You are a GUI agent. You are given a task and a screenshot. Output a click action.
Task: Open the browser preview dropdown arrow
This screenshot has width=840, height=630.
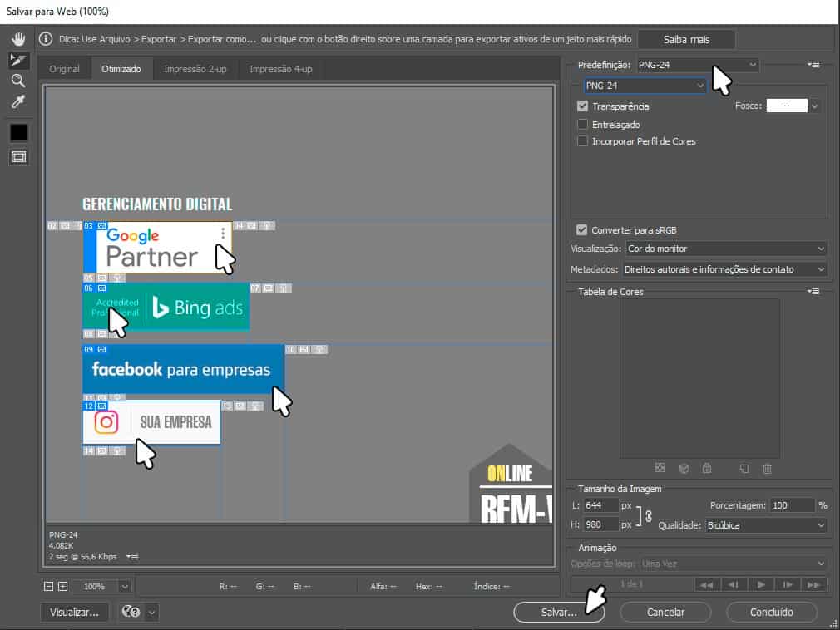pos(152,613)
